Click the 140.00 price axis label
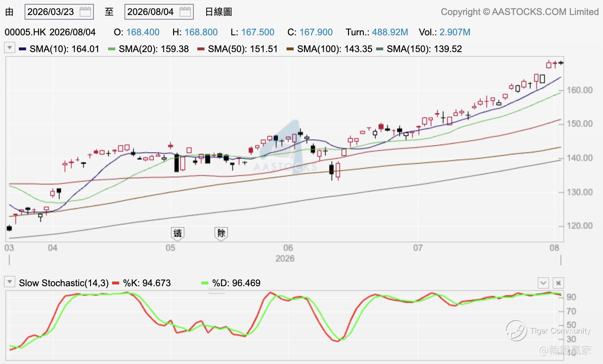The height and width of the screenshot is (364, 603). tap(580, 158)
